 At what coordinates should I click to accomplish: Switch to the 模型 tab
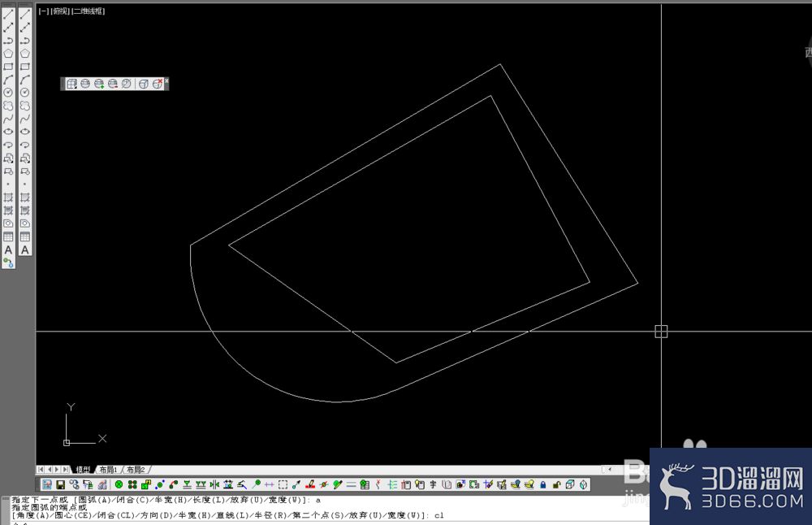pyautogui.click(x=83, y=470)
